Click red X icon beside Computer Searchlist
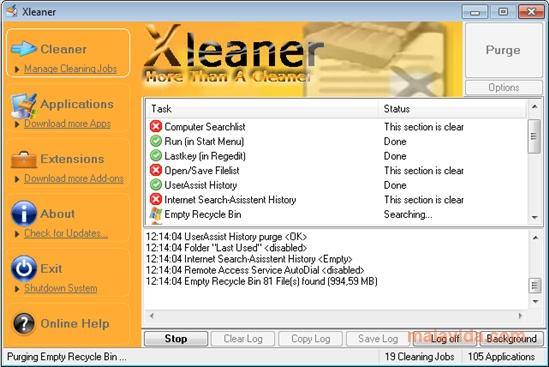Screen dimensions: 549x367 [156, 126]
